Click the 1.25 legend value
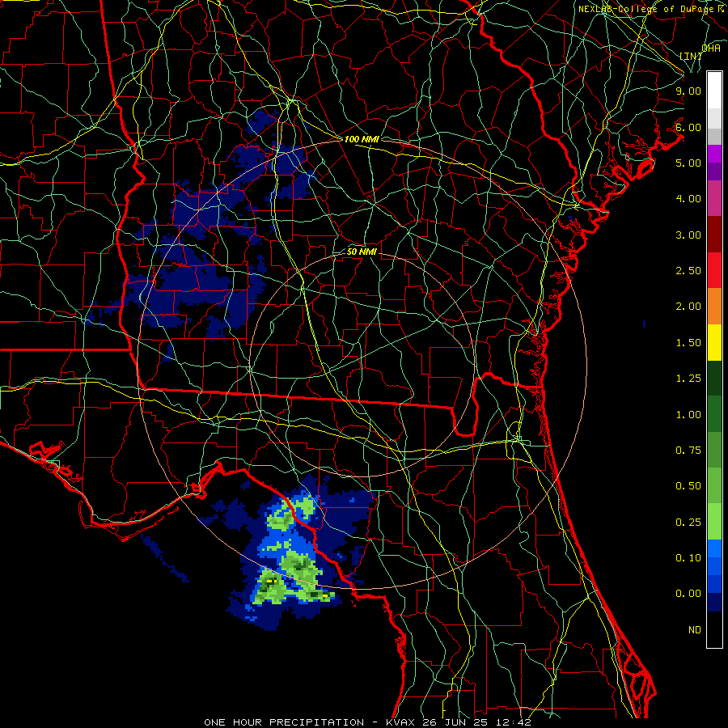728x728 pixels. (x=688, y=379)
